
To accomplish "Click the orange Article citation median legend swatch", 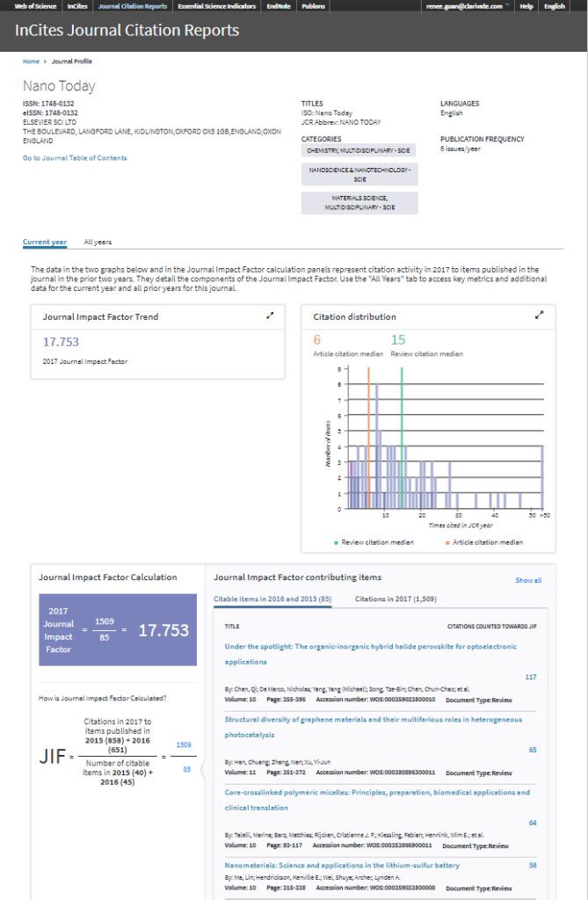I will 447,542.
